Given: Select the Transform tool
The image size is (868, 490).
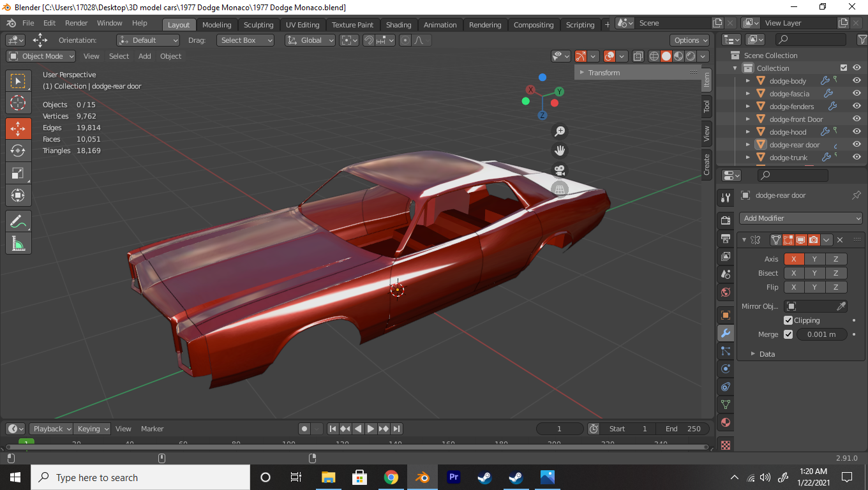Looking at the screenshot, I should click(x=18, y=195).
